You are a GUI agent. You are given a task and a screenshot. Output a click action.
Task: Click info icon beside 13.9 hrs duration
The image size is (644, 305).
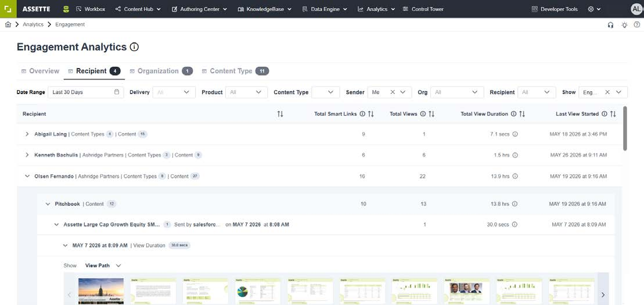pyautogui.click(x=515, y=176)
